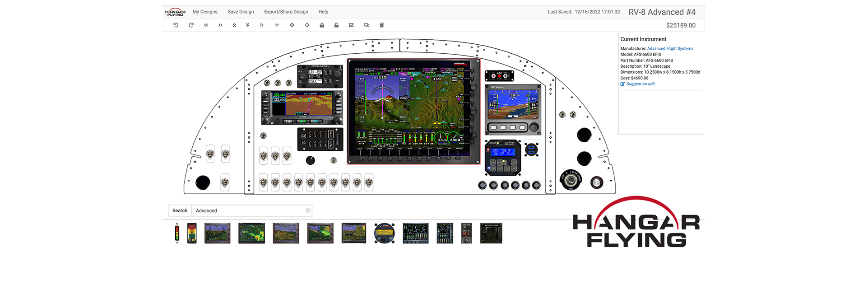This screenshot has height=289, width=868.
Task: Open the Help menu
Action: click(323, 12)
